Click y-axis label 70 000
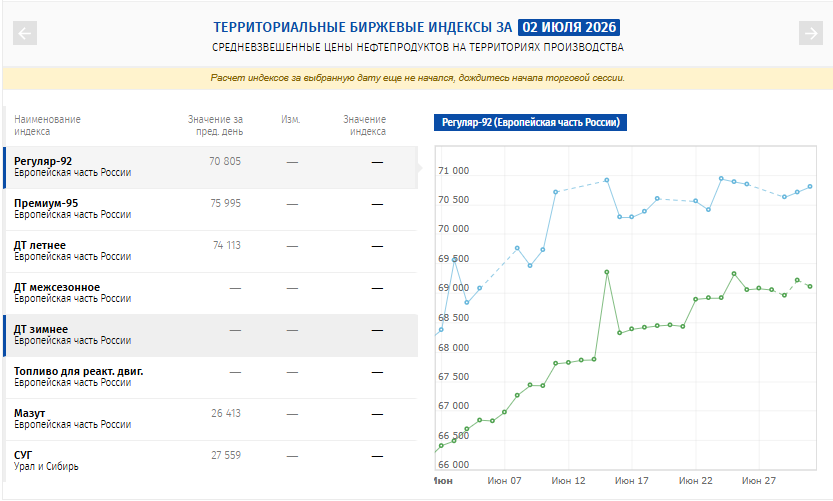This screenshot has width=833, height=501. click(x=453, y=229)
